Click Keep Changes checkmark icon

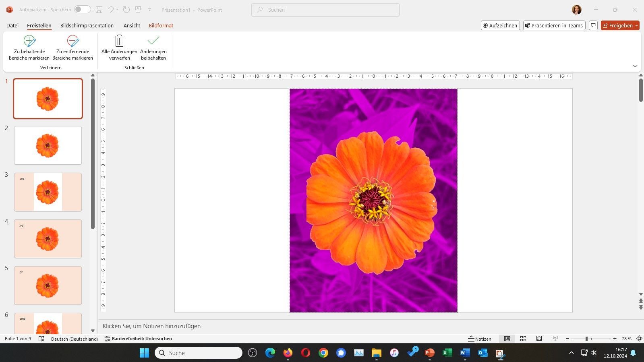click(153, 41)
